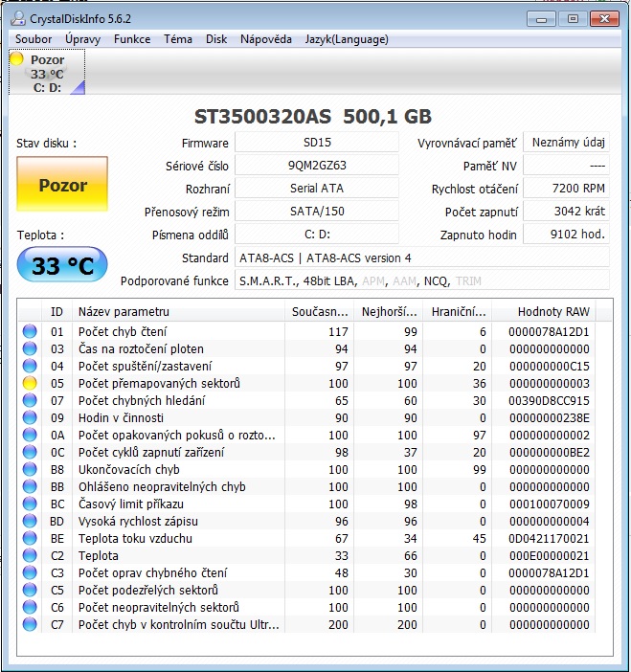The image size is (631, 672).
Task: Open the Funkce menu
Action: click(x=132, y=39)
